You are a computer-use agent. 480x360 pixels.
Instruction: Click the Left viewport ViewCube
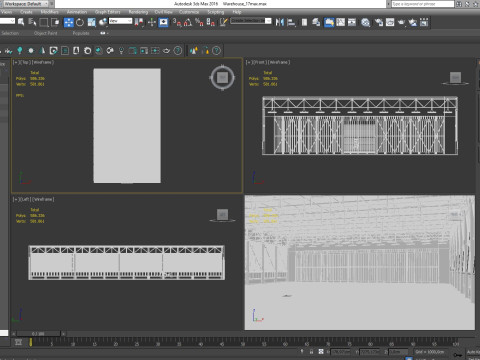[222, 214]
